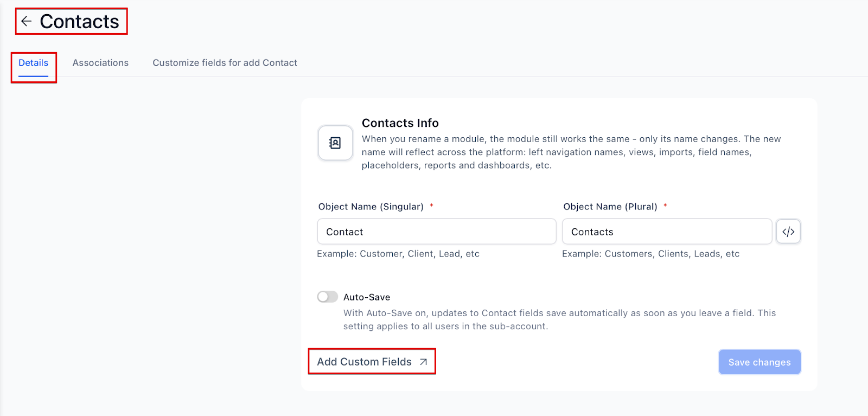This screenshot has height=416, width=868.
Task: Click the external arrow after Add Custom Fields
Action: 424,362
